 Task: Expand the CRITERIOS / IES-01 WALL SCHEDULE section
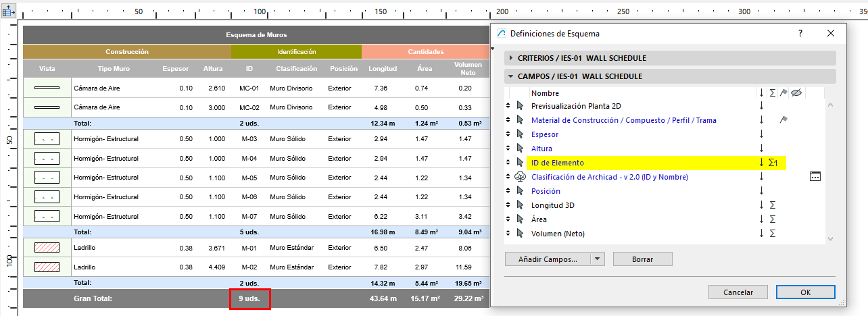click(512, 58)
